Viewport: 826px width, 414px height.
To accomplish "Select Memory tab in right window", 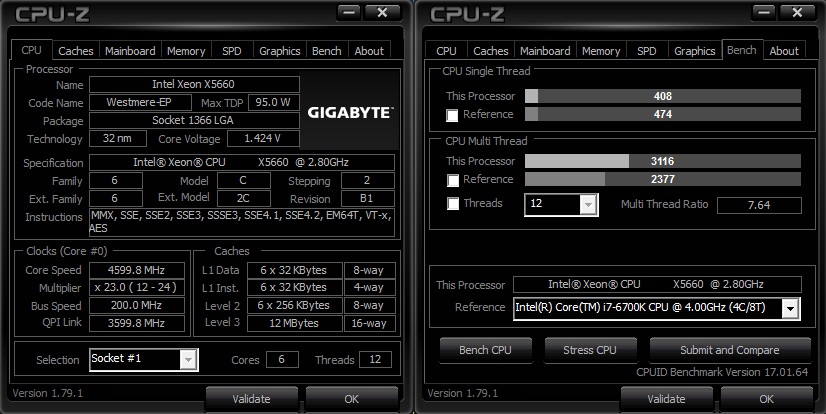I will (601, 51).
